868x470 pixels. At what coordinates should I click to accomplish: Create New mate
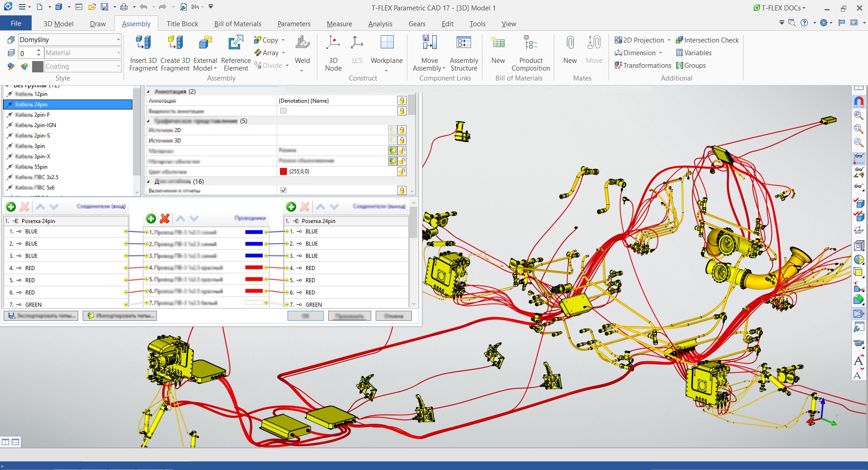click(570, 50)
